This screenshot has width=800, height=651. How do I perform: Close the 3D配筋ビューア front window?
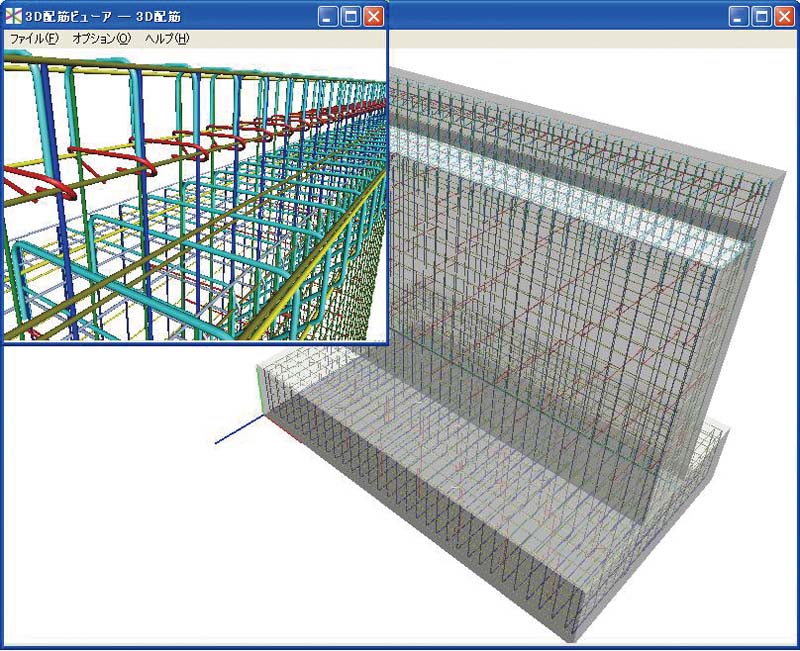click(373, 16)
